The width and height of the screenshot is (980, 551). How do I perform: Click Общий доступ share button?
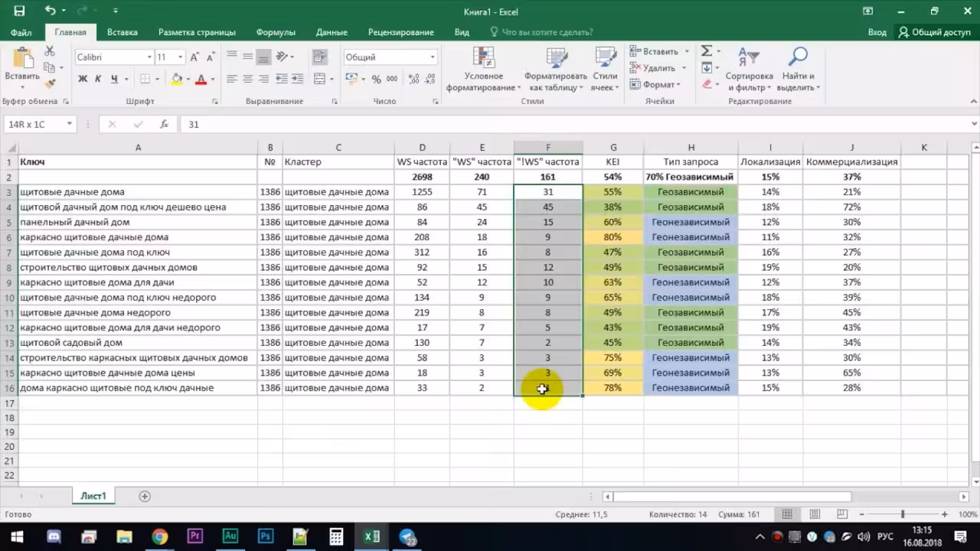(x=934, y=32)
